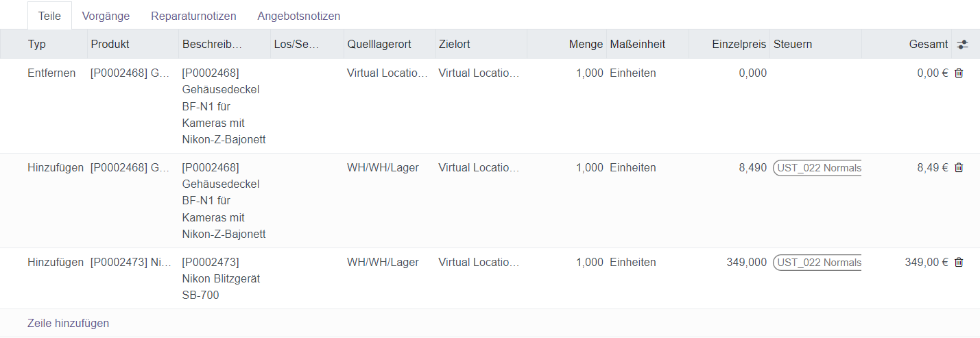Click Zeile hinzufügen link
This screenshot has width=980, height=338.
[x=68, y=323]
